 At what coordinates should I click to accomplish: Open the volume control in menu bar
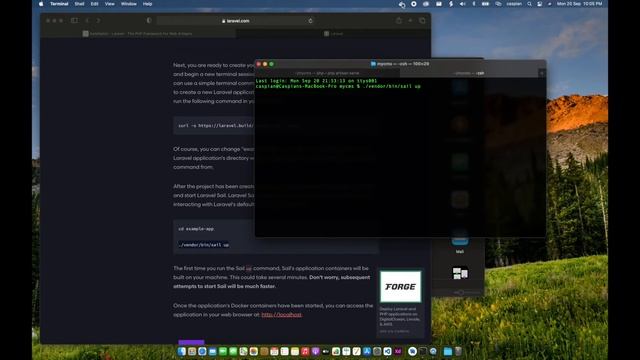[x=462, y=4]
